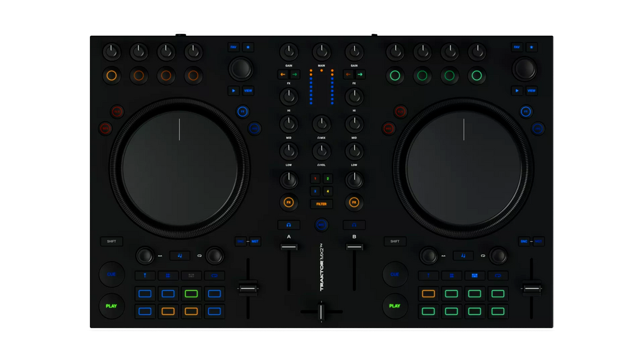Select mixer FX button 4
The image size is (644, 362).
pyautogui.click(x=327, y=191)
